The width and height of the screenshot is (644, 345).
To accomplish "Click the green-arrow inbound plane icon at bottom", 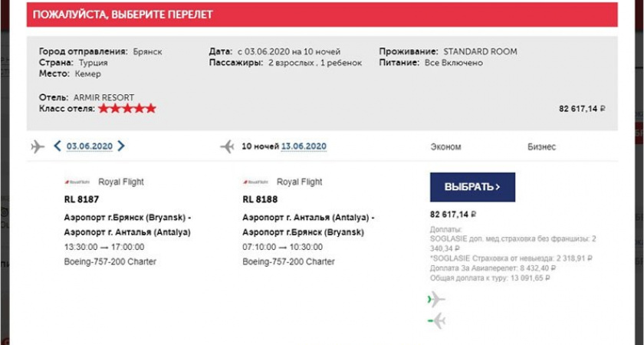I will click(437, 321).
